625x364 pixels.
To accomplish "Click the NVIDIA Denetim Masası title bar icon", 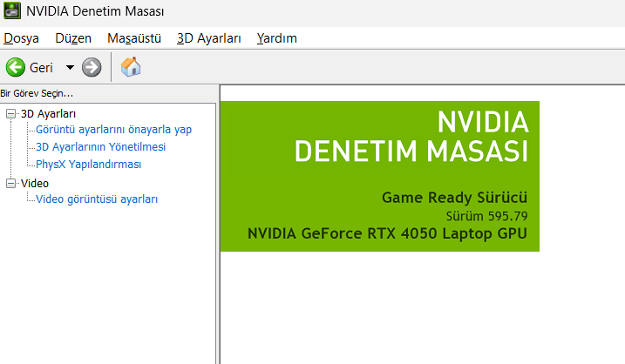I will 12,10.
